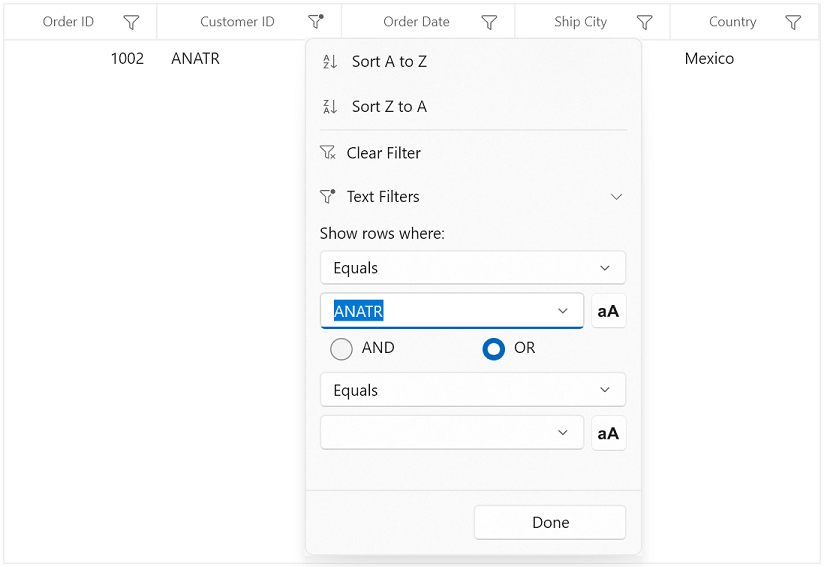Click the Clear Filter funnel icon
824x567 pixels.
[x=327, y=152]
